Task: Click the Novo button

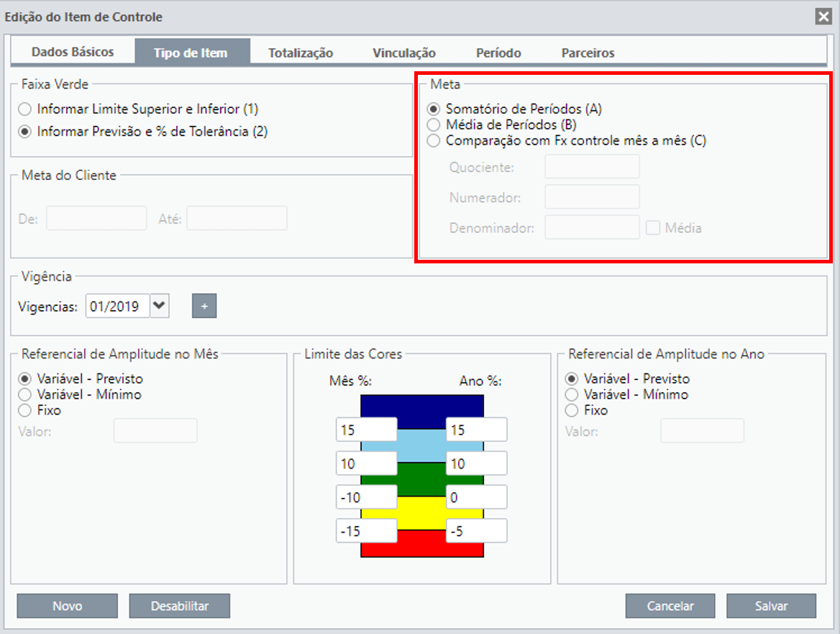Action: 68,606
